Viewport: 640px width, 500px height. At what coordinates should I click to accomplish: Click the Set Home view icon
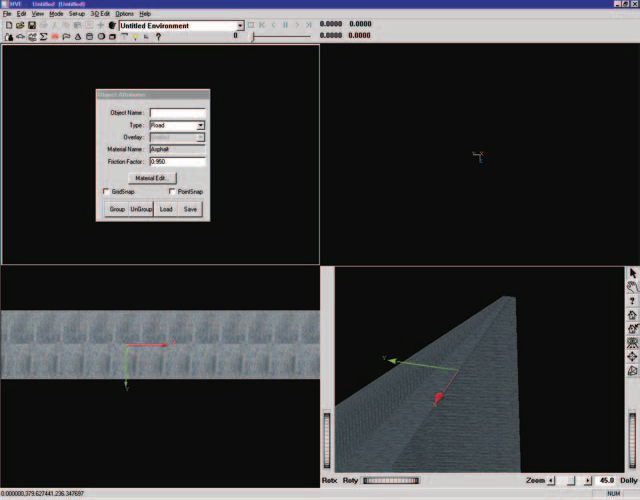633,329
